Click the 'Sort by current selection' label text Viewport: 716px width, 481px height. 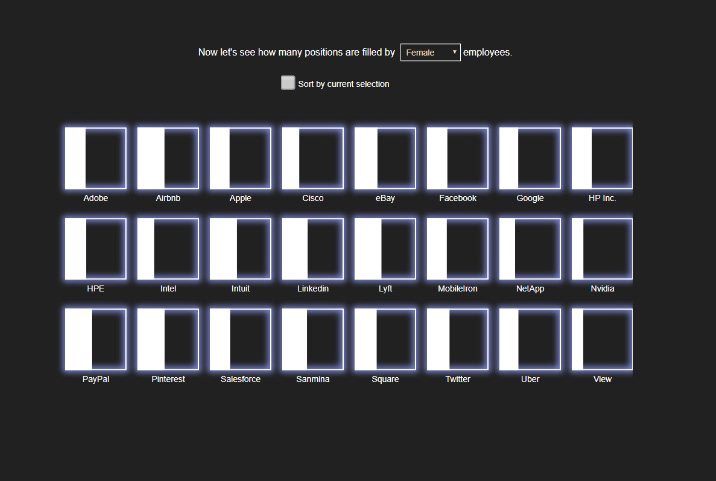343,84
